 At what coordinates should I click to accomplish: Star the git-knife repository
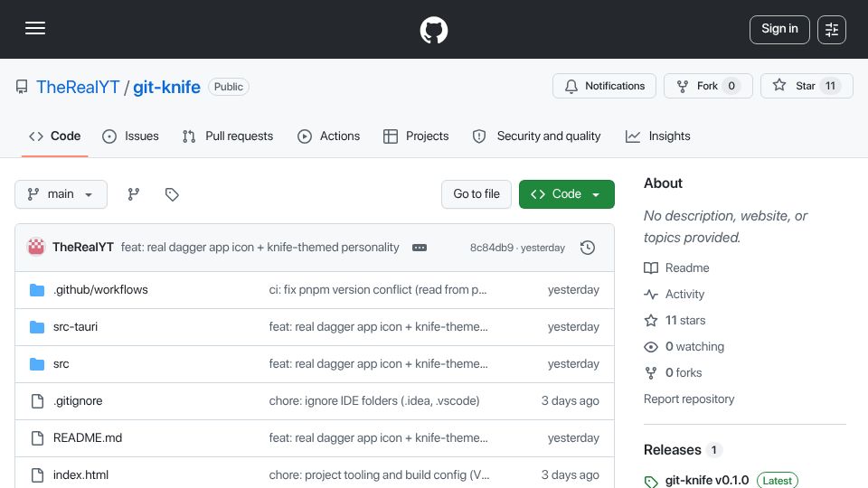pos(807,86)
